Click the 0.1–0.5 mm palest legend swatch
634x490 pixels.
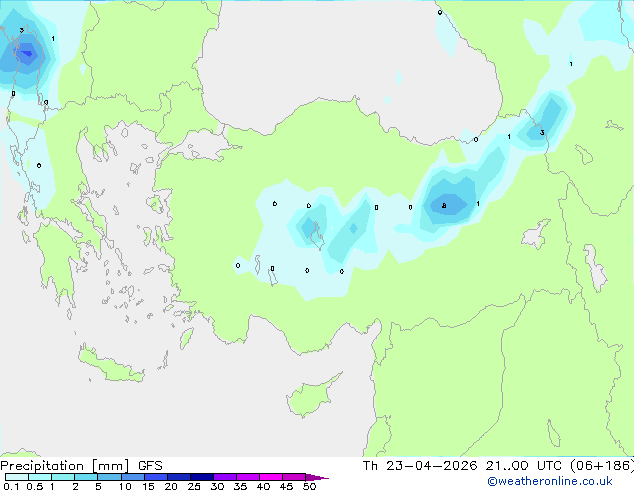17,477
